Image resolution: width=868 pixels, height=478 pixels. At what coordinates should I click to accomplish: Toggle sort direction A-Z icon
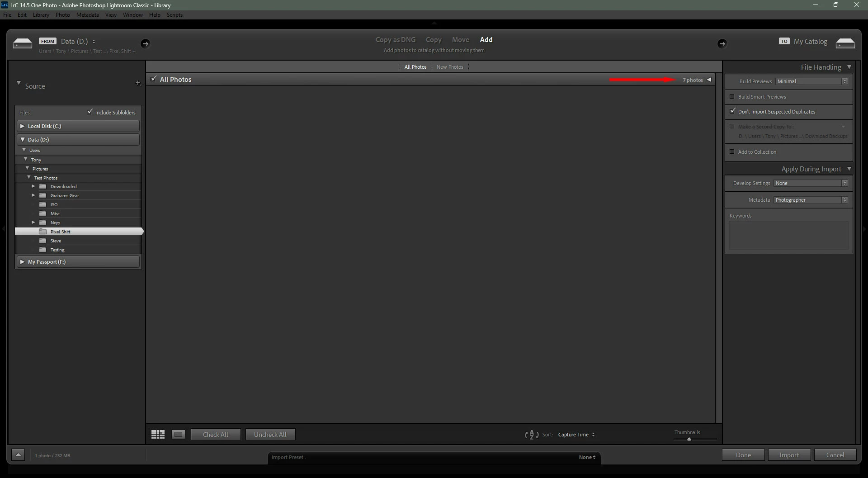tap(532, 435)
